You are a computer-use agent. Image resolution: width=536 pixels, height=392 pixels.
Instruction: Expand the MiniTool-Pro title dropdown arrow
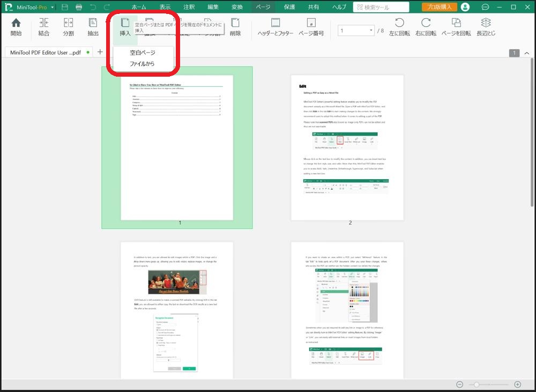[x=53, y=7]
